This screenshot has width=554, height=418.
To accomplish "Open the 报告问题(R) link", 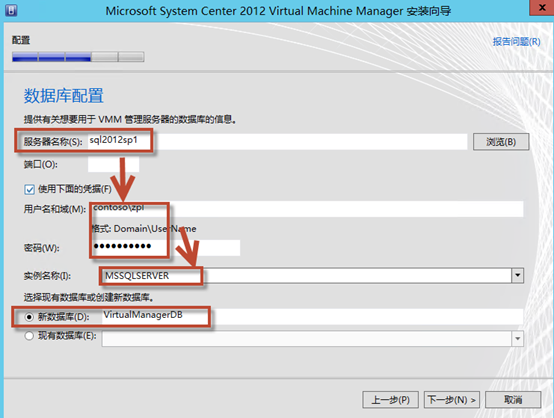I will [x=516, y=42].
